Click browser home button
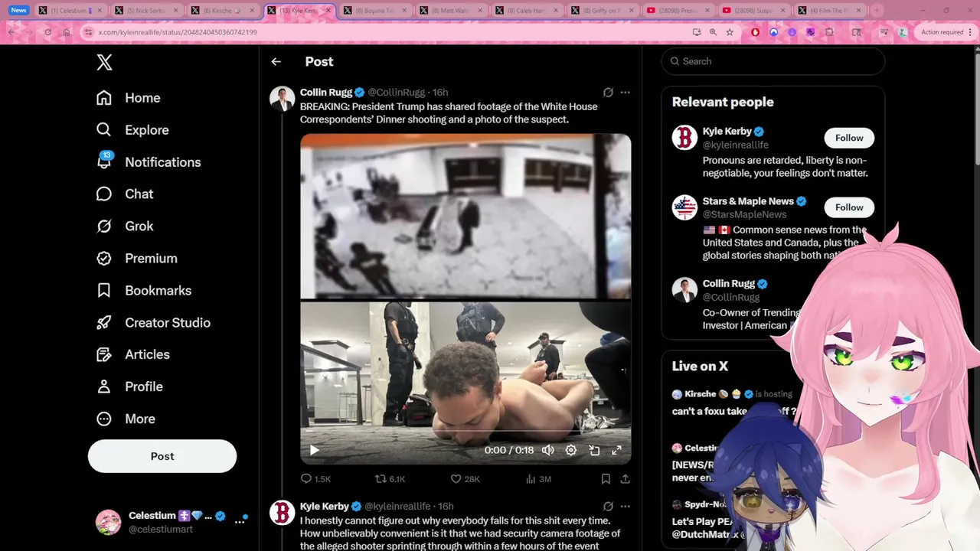Image resolution: width=980 pixels, height=551 pixels. [x=67, y=32]
